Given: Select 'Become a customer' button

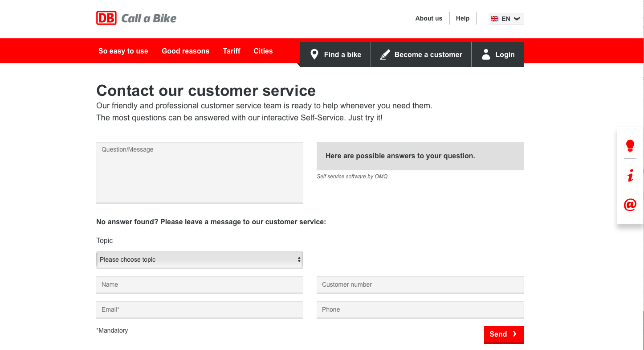Looking at the screenshot, I should 421,54.
